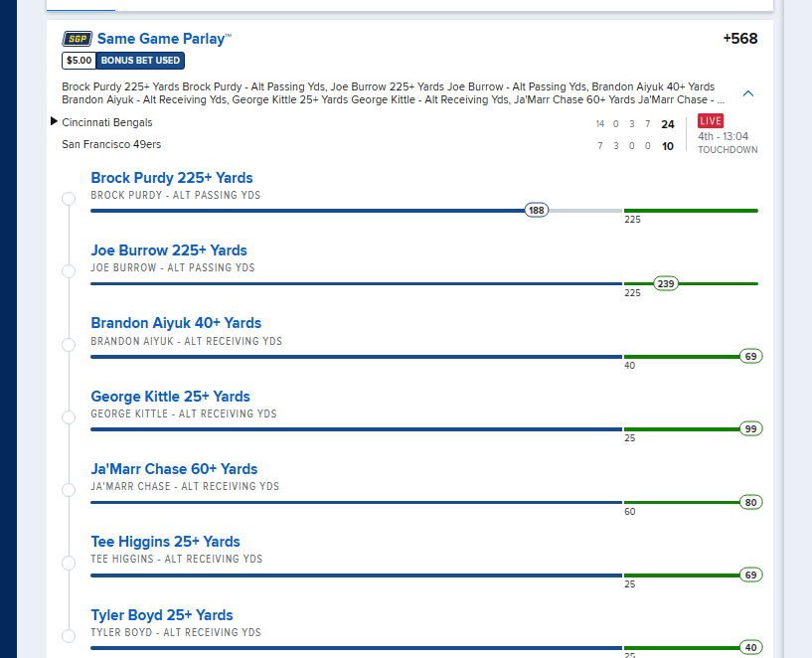812x658 pixels.
Task: Open the Brock Purdy 225+ Yards leg
Action: click(x=172, y=178)
